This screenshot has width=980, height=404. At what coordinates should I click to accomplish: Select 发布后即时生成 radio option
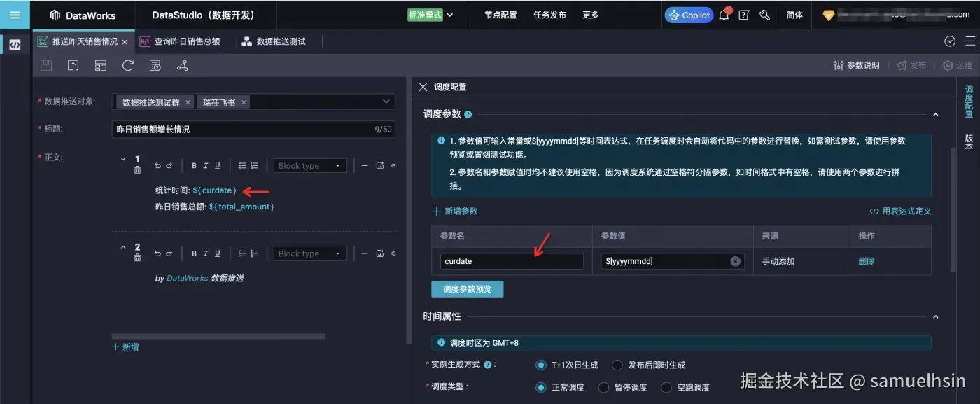[x=617, y=365]
